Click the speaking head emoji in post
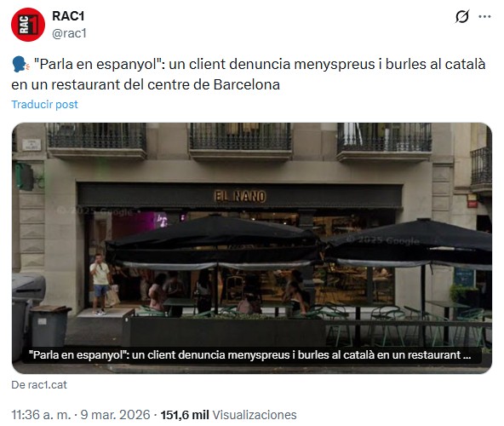The height and width of the screenshot is (426, 504). pyautogui.click(x=20, y=64)
